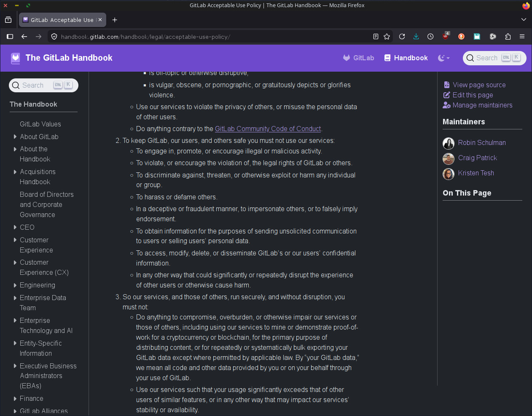The image size is (532, 416).
Task: Bookmark this page with the star icon
Action: 387,37
